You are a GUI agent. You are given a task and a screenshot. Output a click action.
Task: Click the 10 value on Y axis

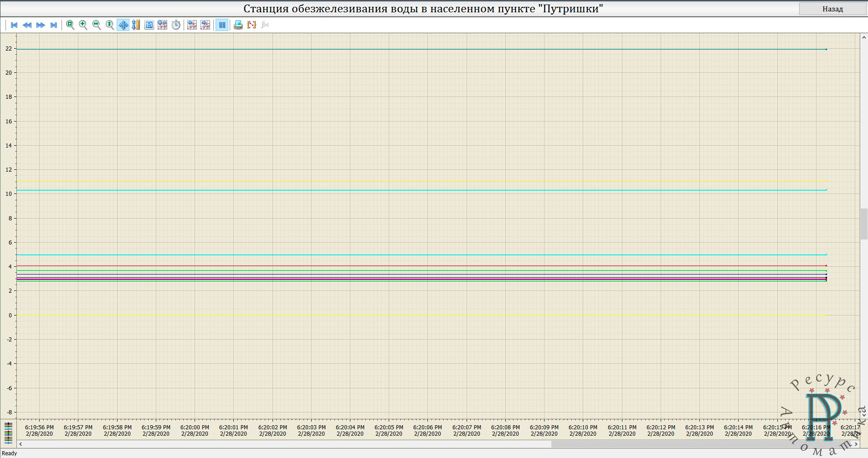click(x=9, y=193)
